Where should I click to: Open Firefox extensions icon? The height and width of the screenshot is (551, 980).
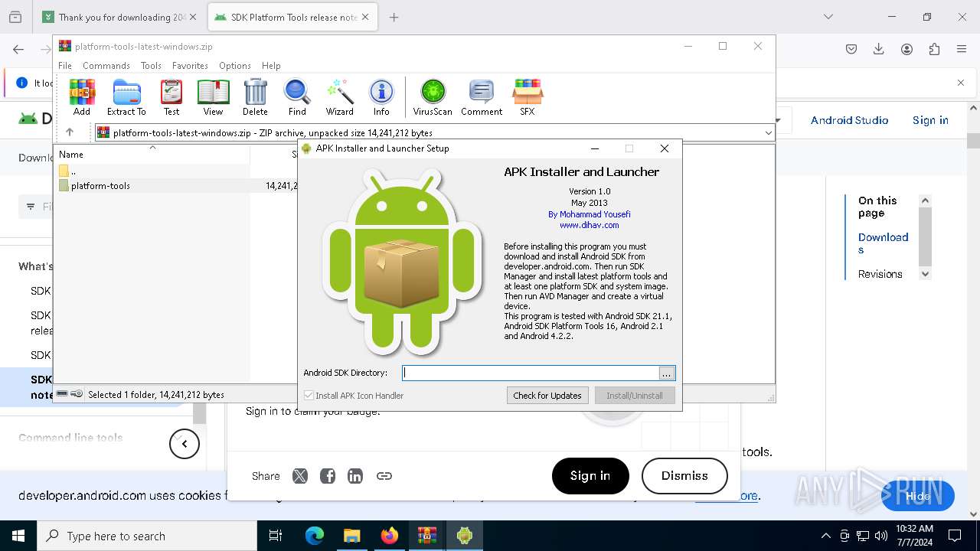(x=934, y=49)
